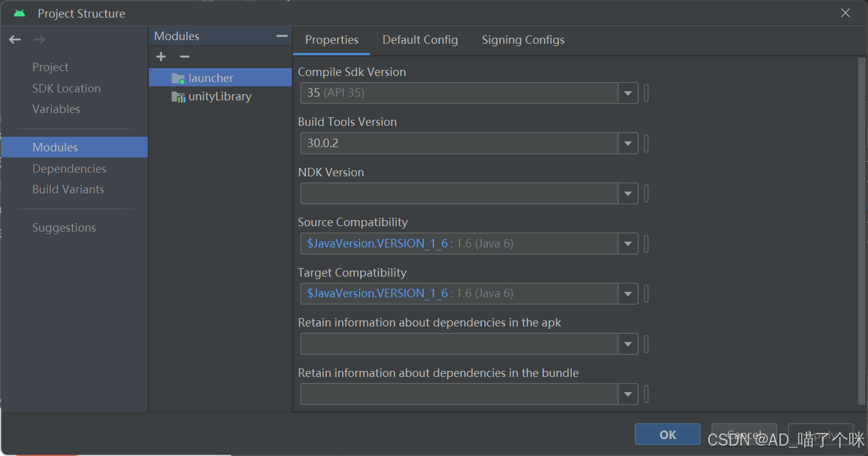Collapse the Modules panel
Viewport: 868px width, 456px height.
point(281,36)
